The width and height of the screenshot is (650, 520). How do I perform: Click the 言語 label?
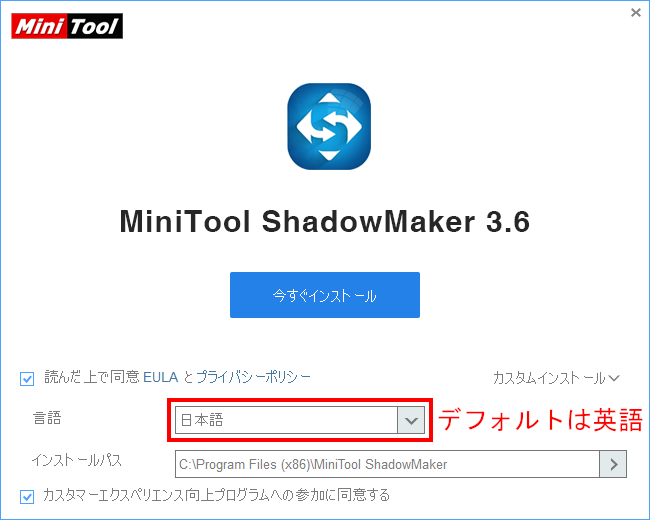[x=47, y=418]
